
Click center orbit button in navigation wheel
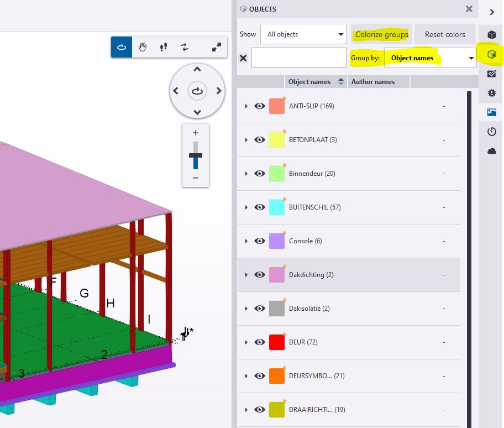click(197, 91)
